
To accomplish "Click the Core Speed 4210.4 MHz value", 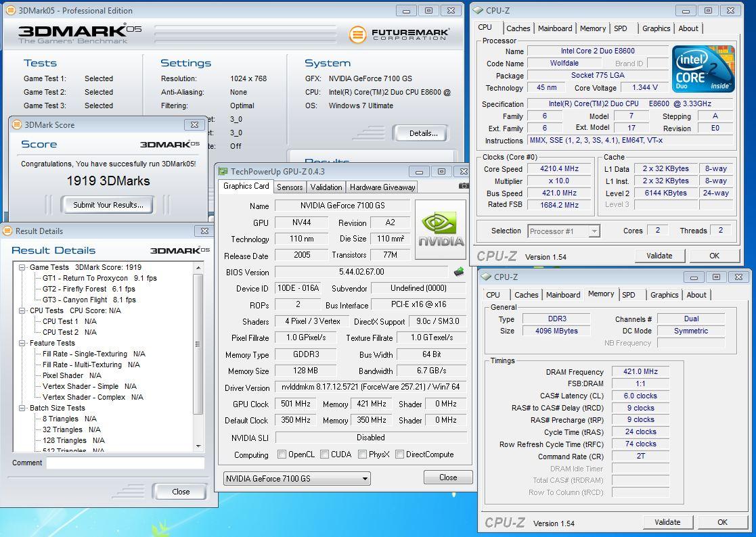I will [x=559, y=168].
